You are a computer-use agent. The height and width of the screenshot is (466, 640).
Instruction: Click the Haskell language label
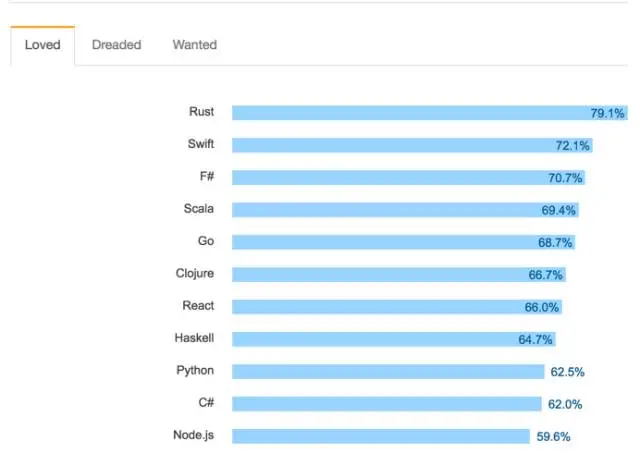coord(194,338)
